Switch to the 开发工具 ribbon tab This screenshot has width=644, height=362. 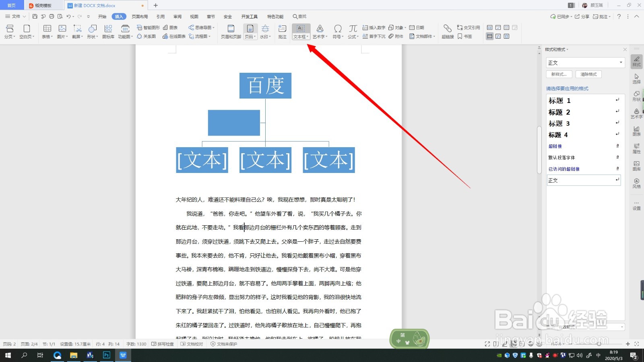pyautogui.click(x=249, y=16)
